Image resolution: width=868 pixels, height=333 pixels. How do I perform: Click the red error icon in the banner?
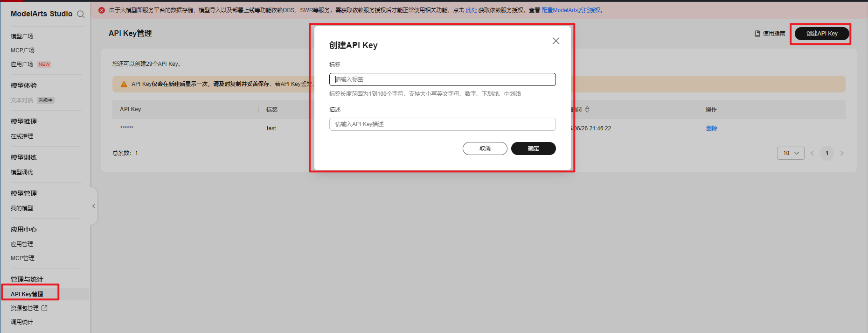(102, 10)
